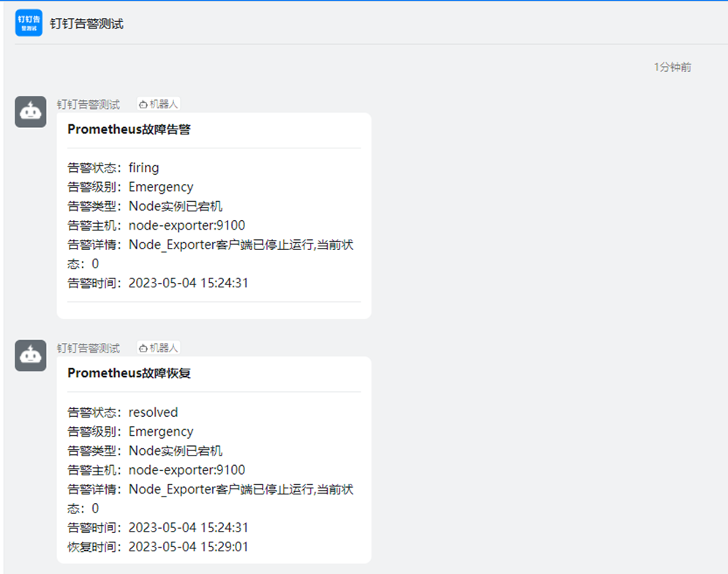Select the 1分钟前 timestamp

(x=672, y=67)
